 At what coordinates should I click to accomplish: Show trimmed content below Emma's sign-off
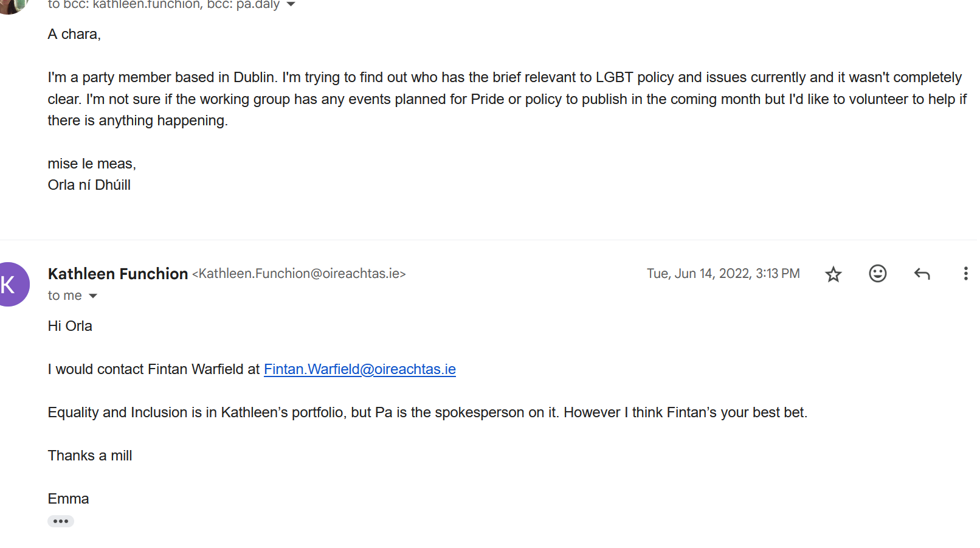pos(61,521)
